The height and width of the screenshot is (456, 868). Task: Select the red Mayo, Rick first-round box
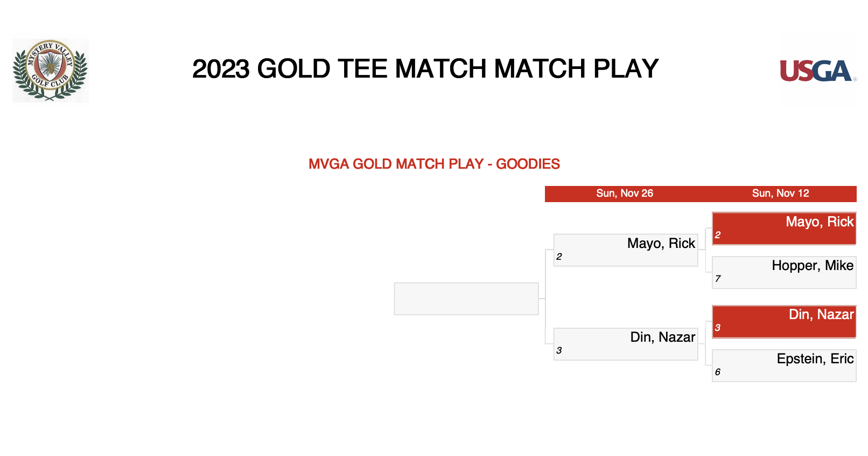784,229
